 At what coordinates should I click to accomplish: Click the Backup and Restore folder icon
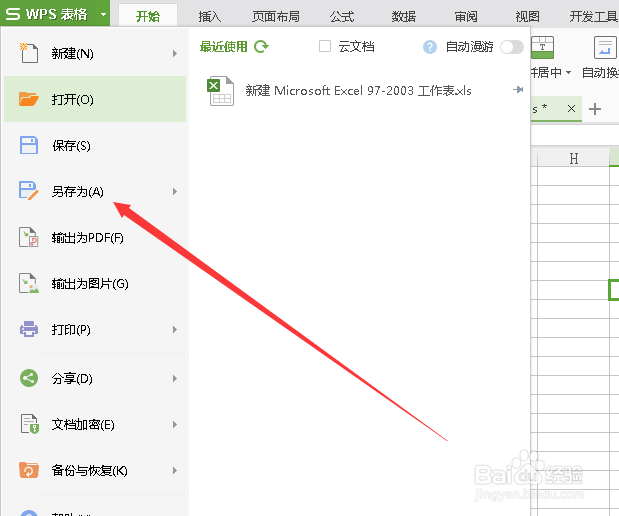[x=29, y=470]
